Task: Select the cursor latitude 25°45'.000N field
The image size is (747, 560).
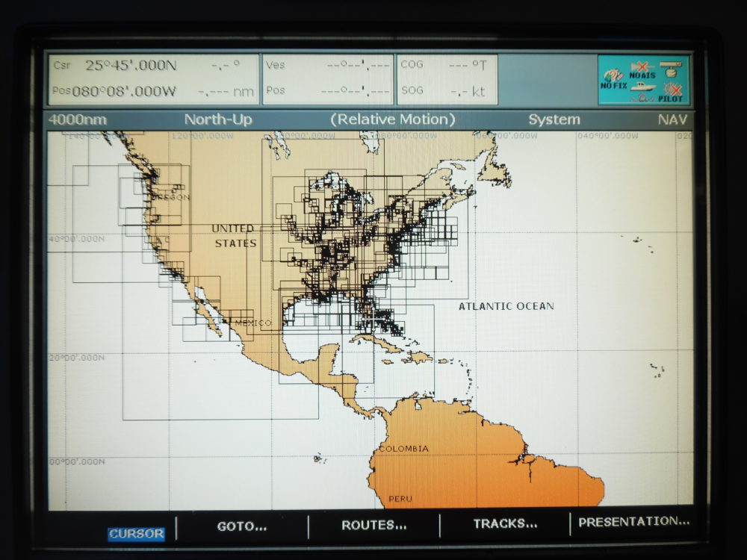Action: 131,66
